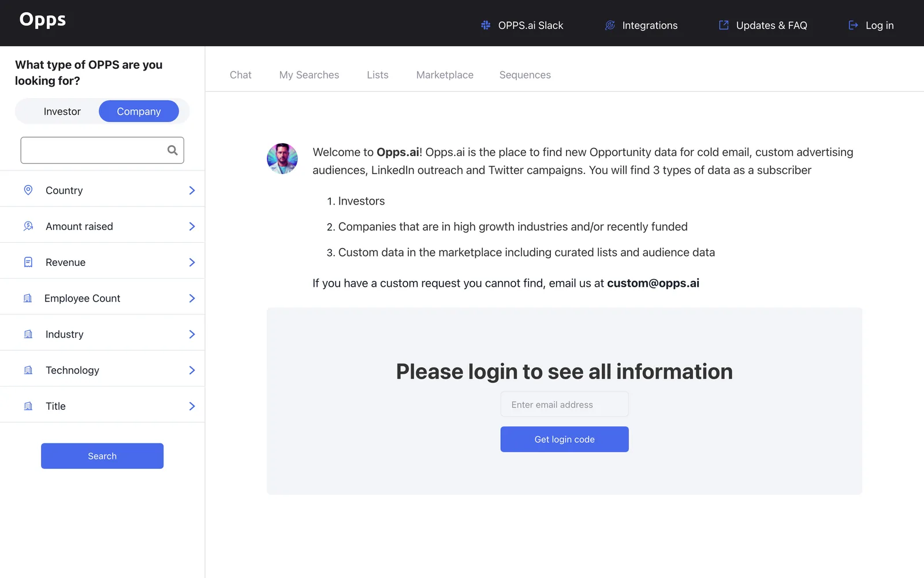Click the Opps logo
This screenshot has width=924, height=578.
(x=43, y=20)
